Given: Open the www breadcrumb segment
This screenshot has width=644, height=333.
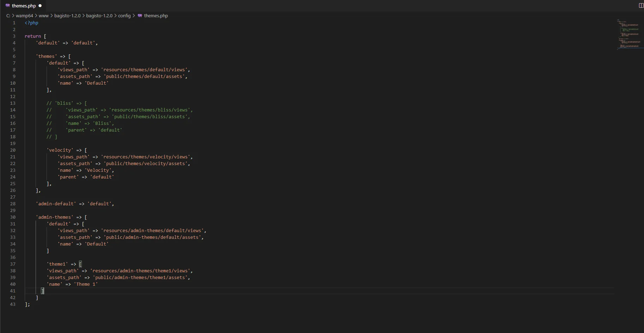Looking at the screenshot, I should [44, 16].
